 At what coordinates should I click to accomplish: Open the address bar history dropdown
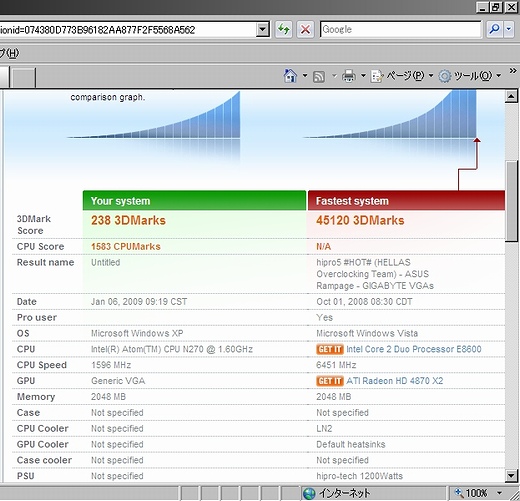click(x=263, y=30)
